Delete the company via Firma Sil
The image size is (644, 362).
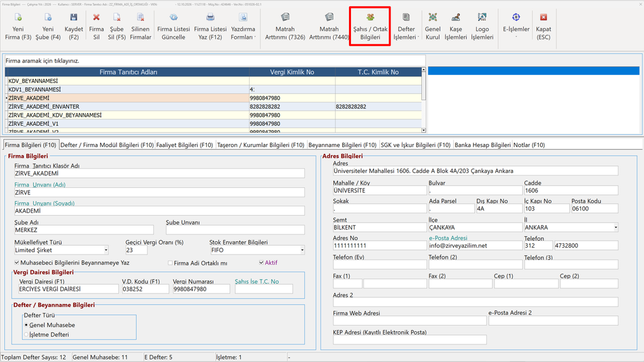tap(96, 26)
